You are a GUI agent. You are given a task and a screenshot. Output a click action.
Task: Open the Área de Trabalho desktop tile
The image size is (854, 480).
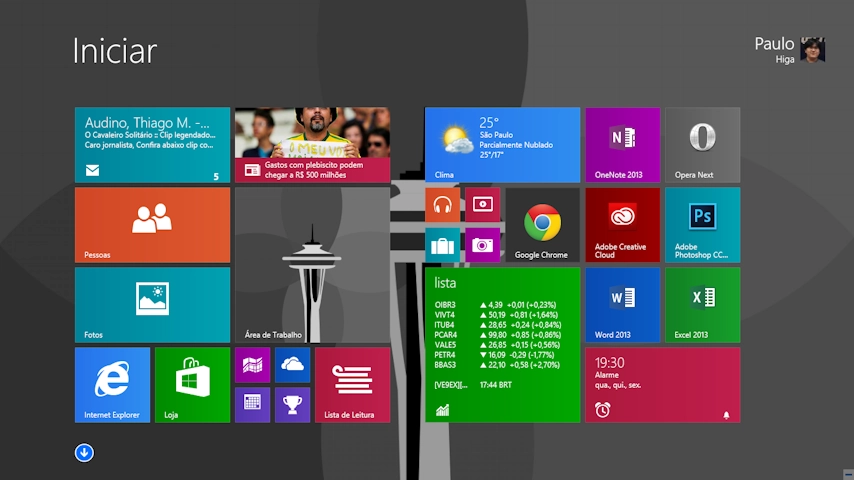(313, 265)
